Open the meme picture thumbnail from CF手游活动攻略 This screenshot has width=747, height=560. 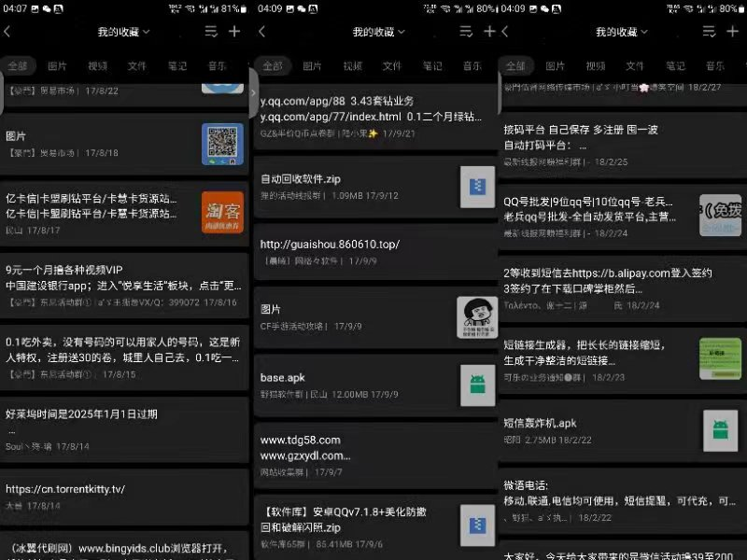pos(476,317)
